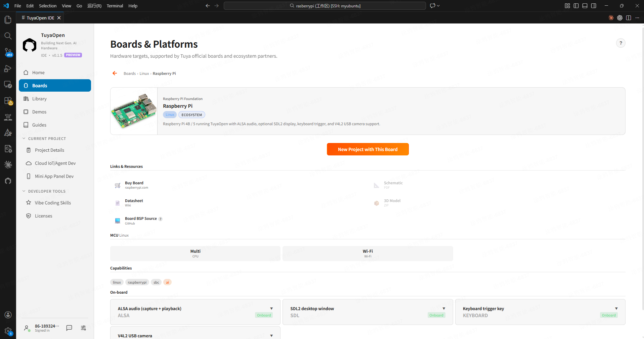Open the Help menu
The width and height of the screenshot is (644, 339).
pyautogui.click(x=133, y=6)
